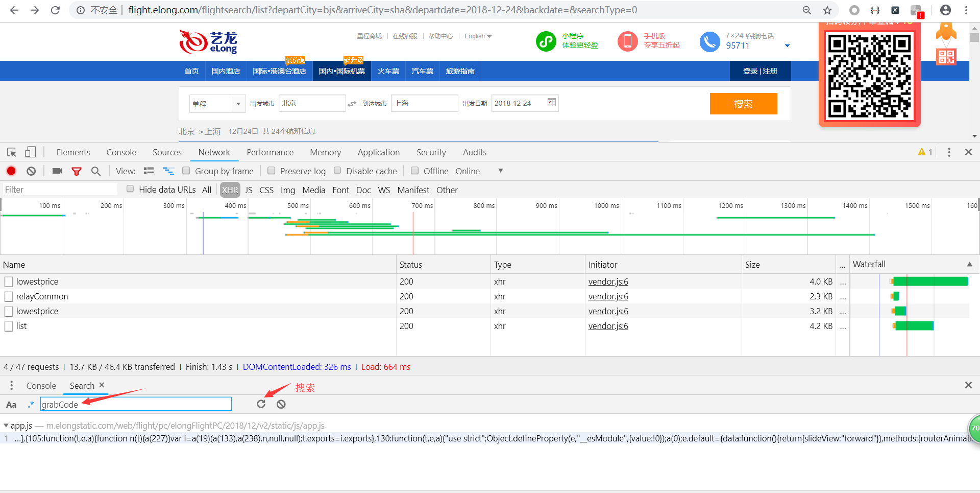Reload the page with the browser refresh icon

pos(55,10)
